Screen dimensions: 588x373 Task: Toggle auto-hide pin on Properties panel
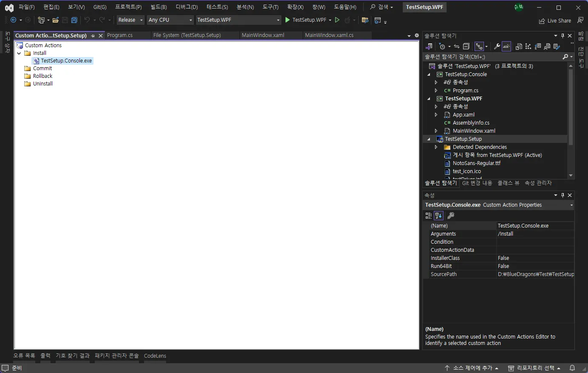[563, 195]
